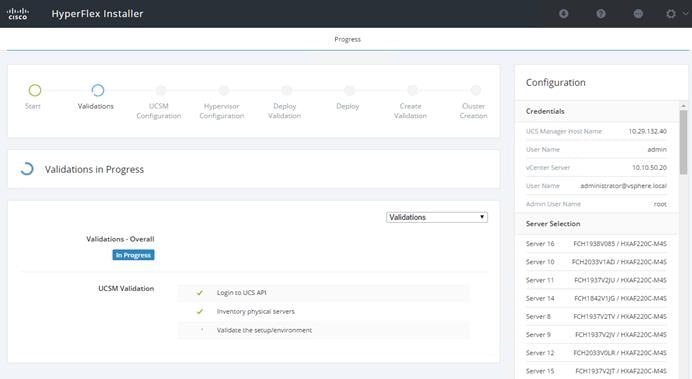Click the Validations in Progress spinner

pyautogui.click(x=27, y=169)
